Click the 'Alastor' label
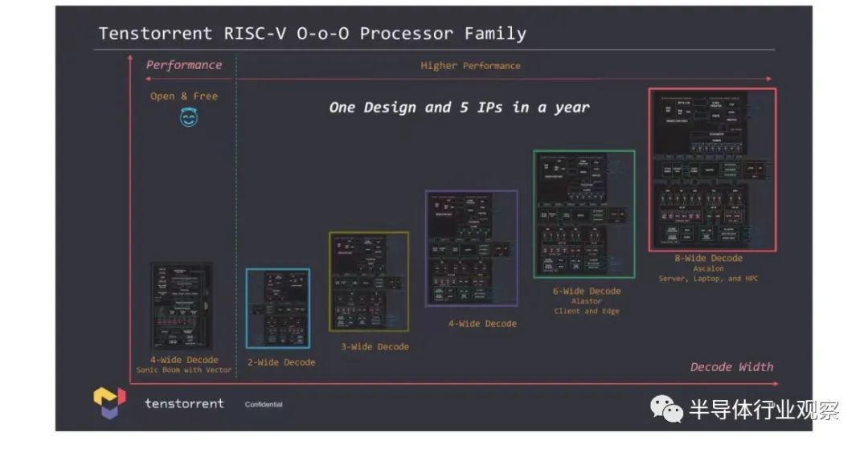 pos(587,301)
